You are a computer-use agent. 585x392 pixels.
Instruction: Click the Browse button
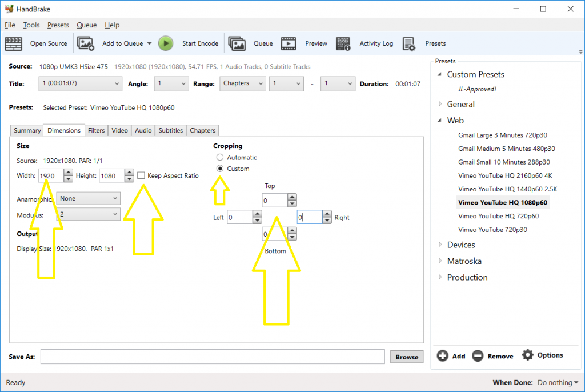tap(407, 357)
